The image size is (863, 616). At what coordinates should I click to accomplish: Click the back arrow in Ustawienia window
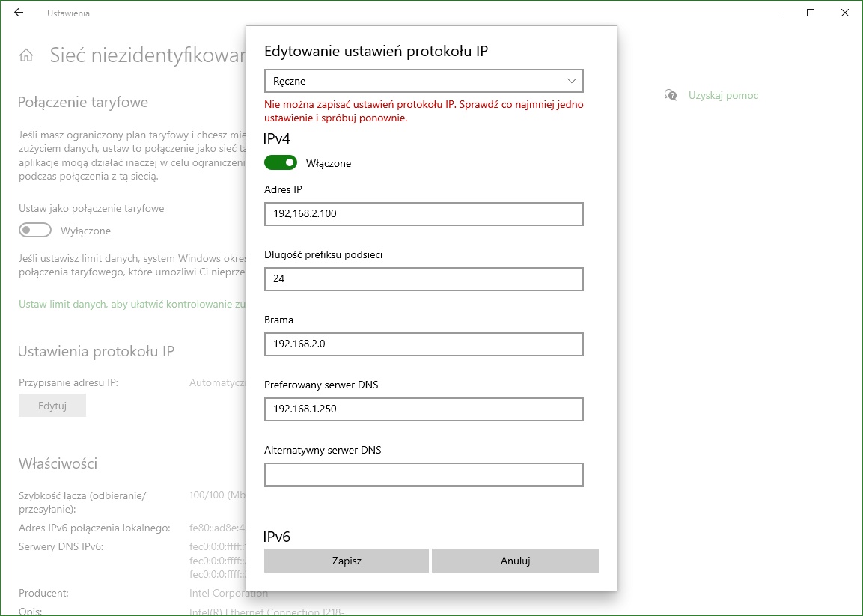click(19, 13)
